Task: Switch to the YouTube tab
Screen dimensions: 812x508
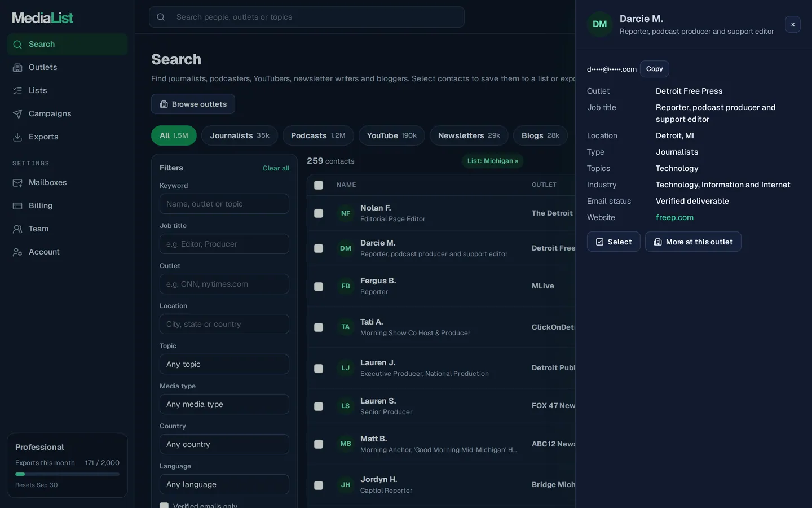Action: point(392,135)
